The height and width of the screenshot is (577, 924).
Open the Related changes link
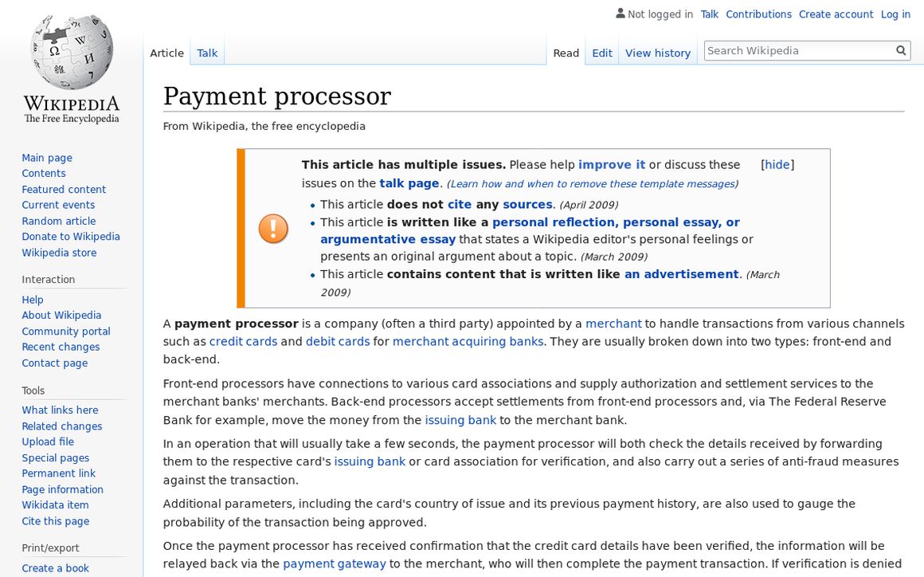tap(62, 426)
